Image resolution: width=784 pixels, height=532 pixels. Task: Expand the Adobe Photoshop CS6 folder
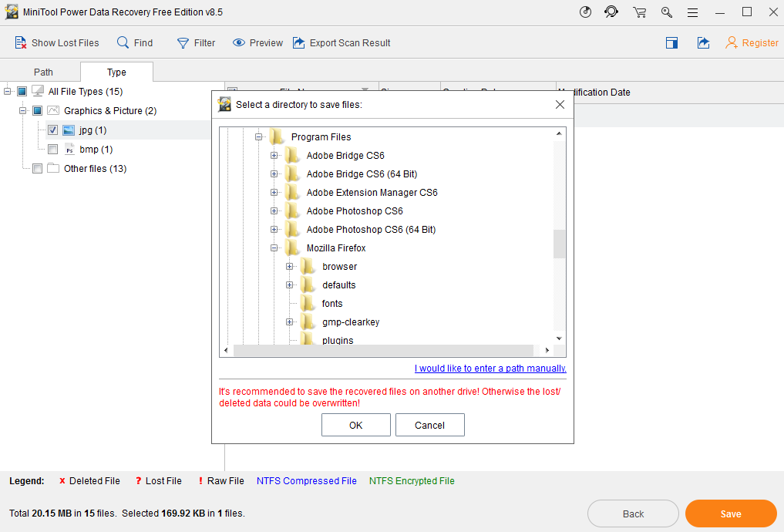click(274, 211)
